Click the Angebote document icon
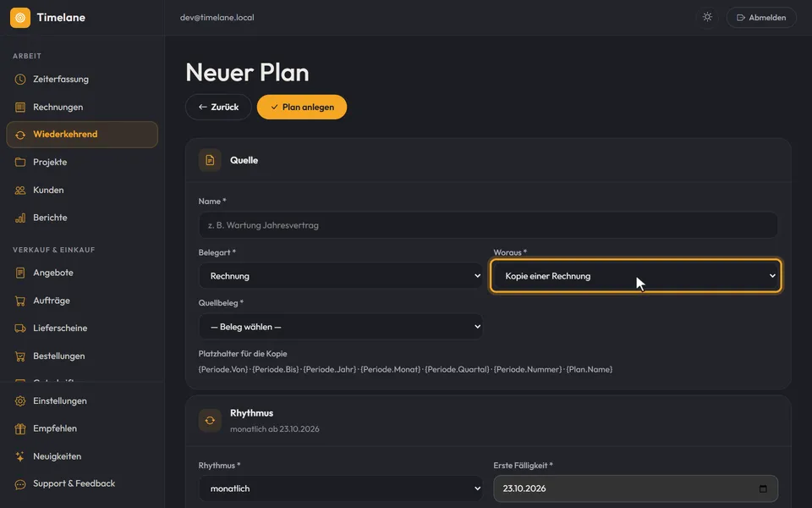Image resolution: width=812 pixels, height=508 pixels. pyautogui.click(x=20, y=273)
